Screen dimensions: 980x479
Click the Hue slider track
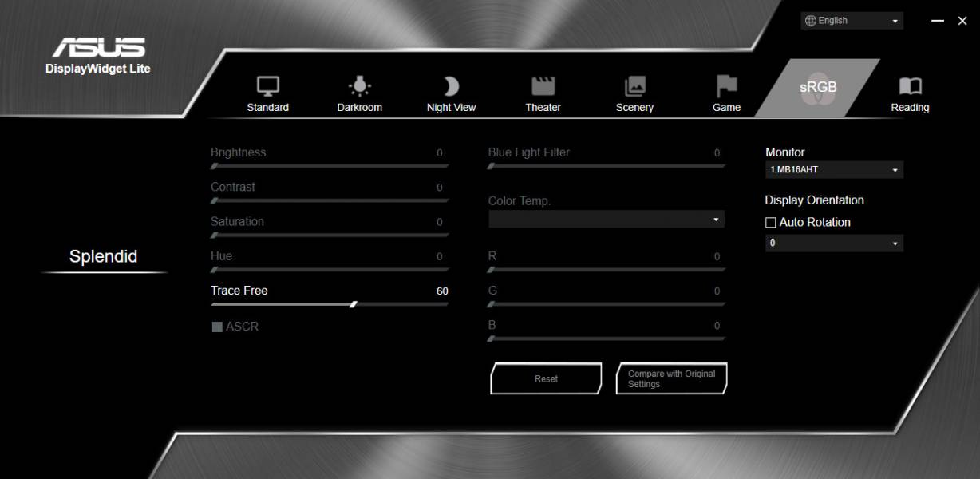(330, 270)
